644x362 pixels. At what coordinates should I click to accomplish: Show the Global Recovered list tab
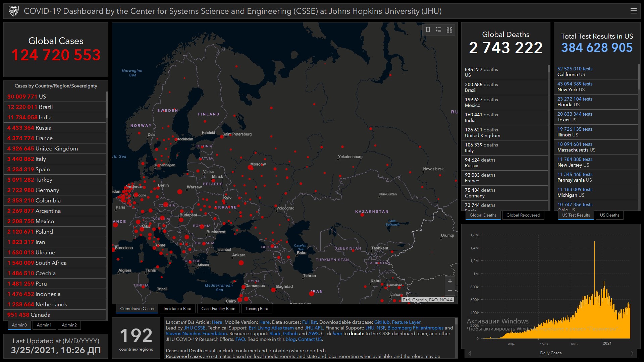click(x=523, y=215)
